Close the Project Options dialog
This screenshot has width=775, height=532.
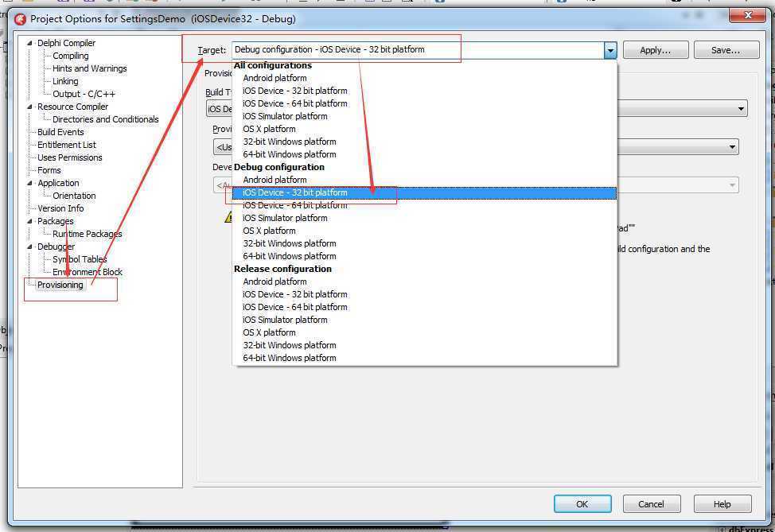pos(748,15)
